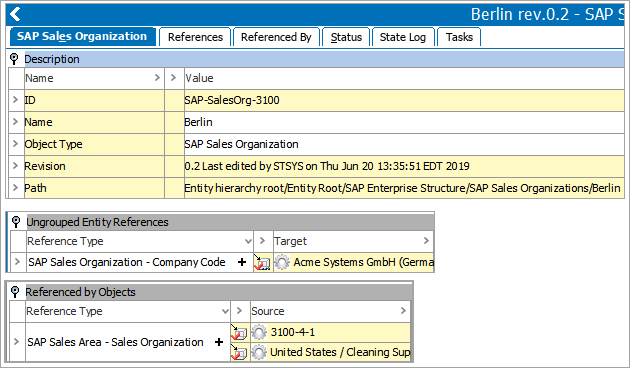630x368 pixels.
Task: Click pin icon beside Referenced by Objects
Action: (15, 292)
